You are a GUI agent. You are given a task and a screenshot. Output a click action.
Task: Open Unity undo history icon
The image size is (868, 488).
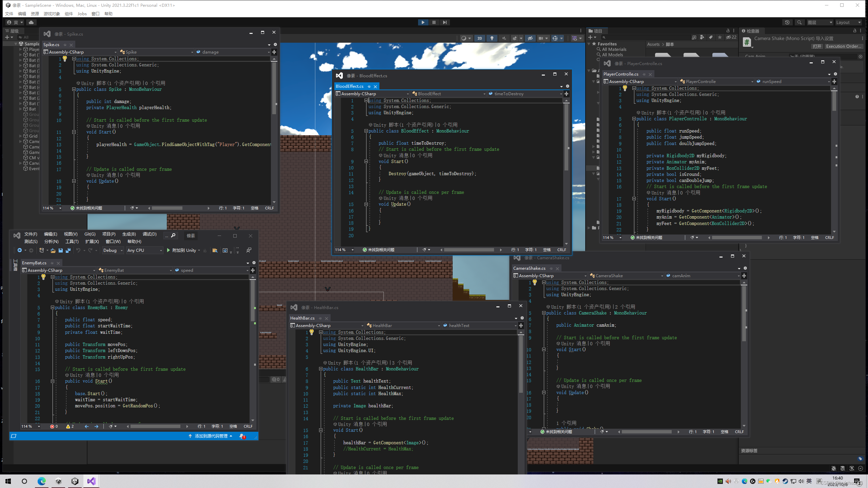pyautogui.click(x=787, y=22)
